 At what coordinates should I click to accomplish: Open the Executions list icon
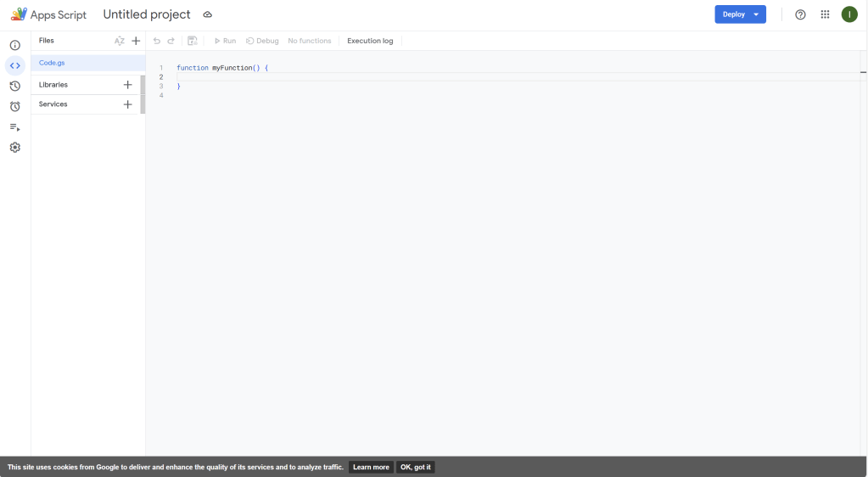[14, 126]
